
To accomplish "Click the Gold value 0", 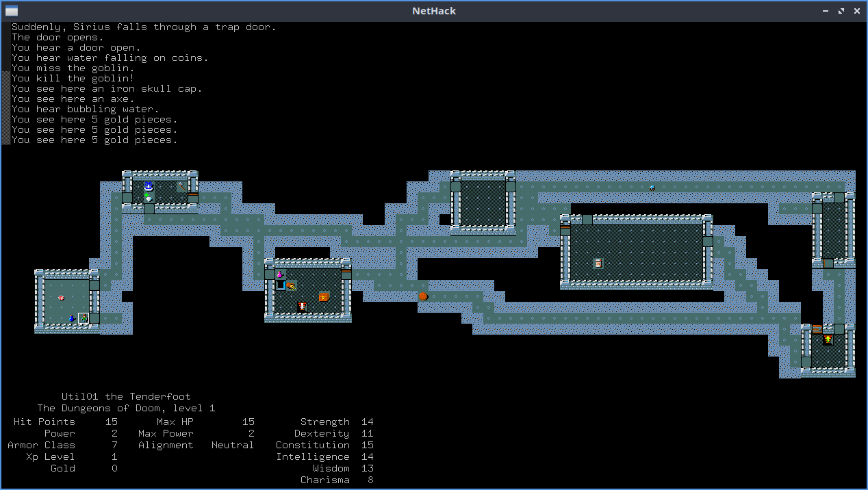I will coord(114,469).
